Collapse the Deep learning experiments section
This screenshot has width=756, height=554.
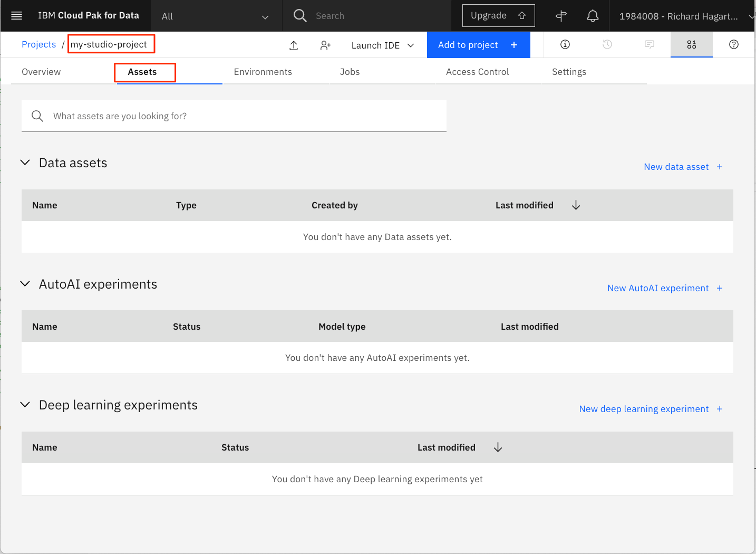click(x=25, y=405)
